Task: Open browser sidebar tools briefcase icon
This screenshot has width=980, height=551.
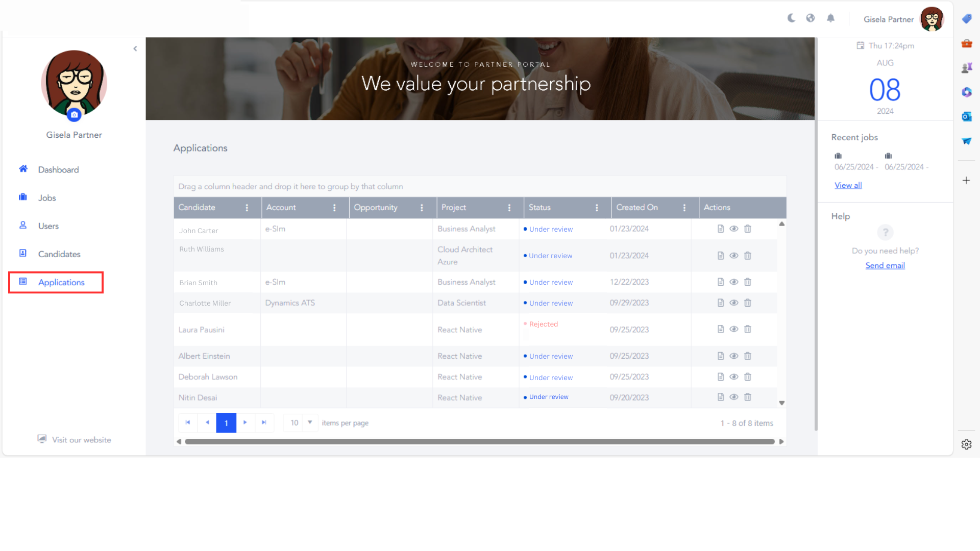Action: click(x=967, y=43)
